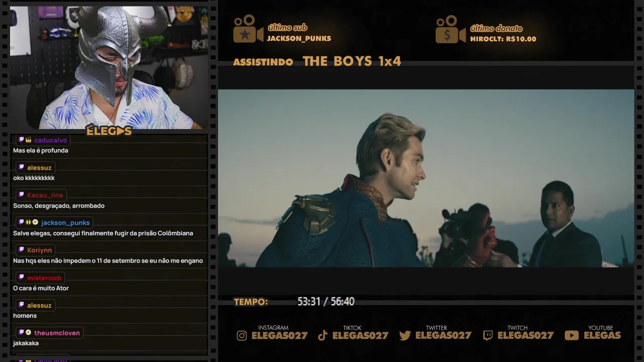
Task: Click message 'jakakaka' in chat
Action: 26,343
